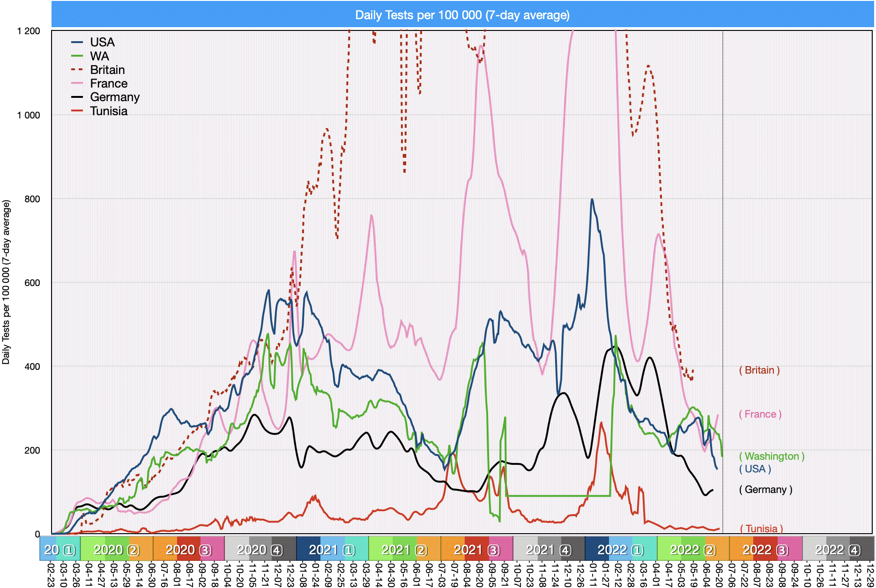
Task: Click the ( Britain ) end-of-line label
Action: (x=759, y=370)
